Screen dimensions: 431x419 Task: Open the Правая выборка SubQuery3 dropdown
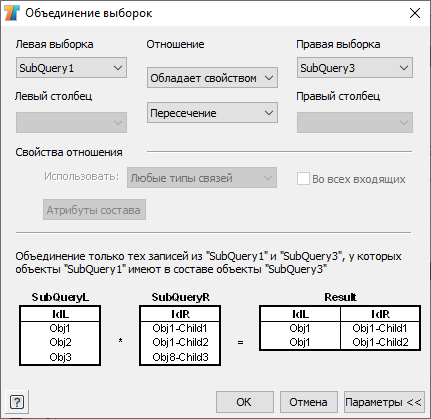click(x=355, y=68)
